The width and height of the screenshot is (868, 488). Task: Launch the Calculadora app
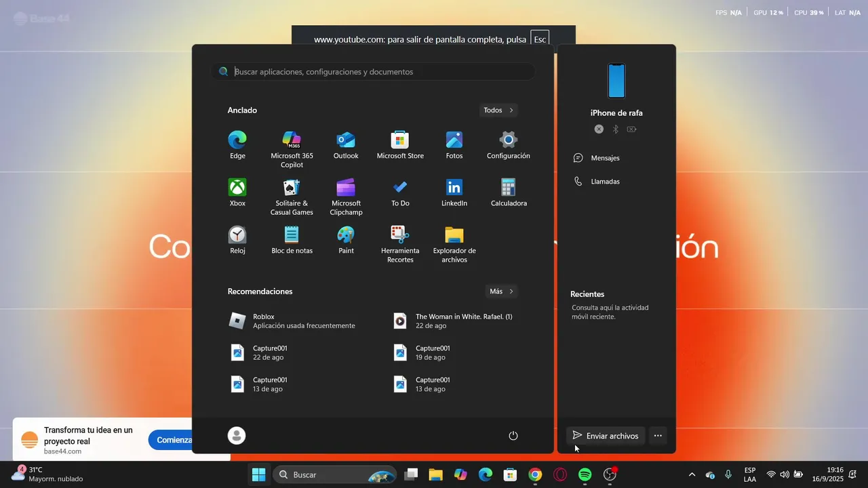509,192
